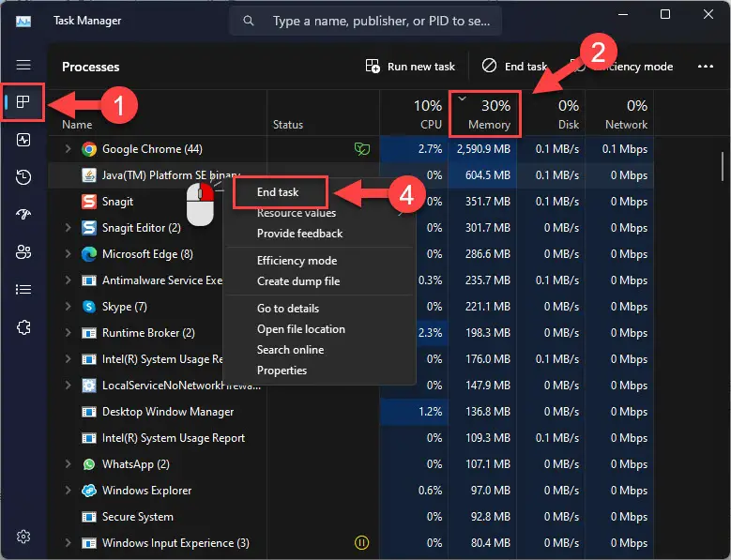This screenshot has width=731, height=560.
Task: Open App history from sidebar
Action: [23, 177]
